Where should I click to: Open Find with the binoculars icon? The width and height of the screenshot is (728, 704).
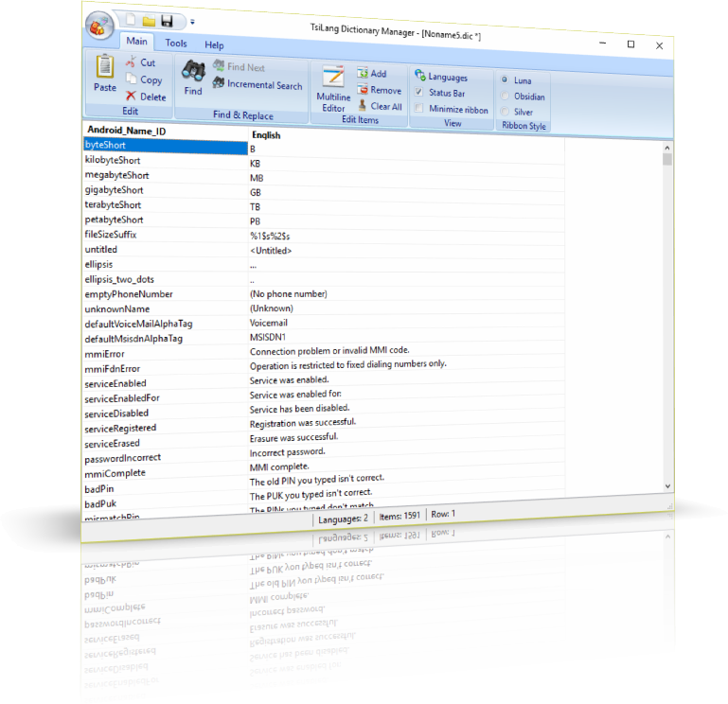point(193,78)
